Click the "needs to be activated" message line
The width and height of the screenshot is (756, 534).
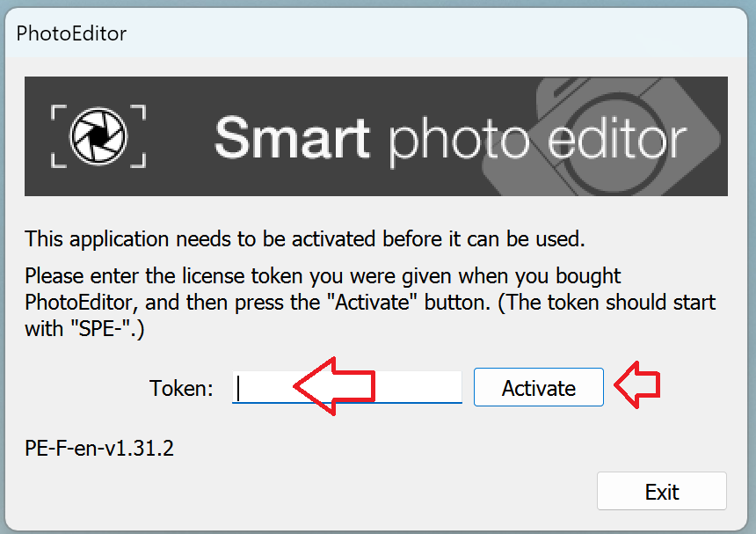[x=305, y=238]
